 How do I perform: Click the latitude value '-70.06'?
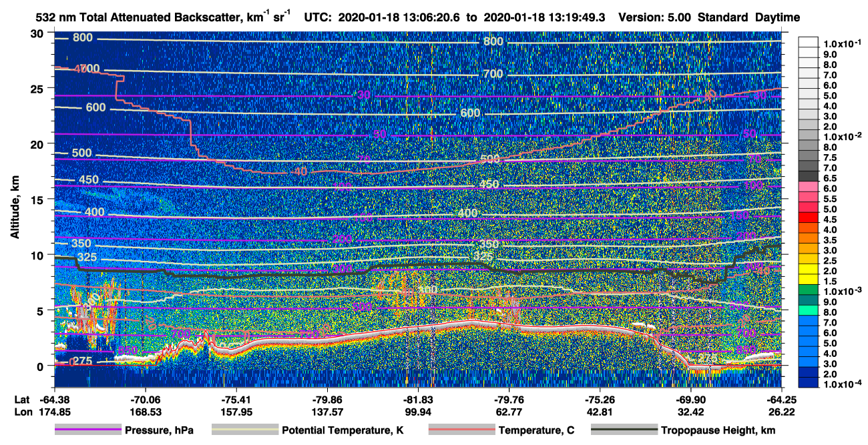(145, 400)
